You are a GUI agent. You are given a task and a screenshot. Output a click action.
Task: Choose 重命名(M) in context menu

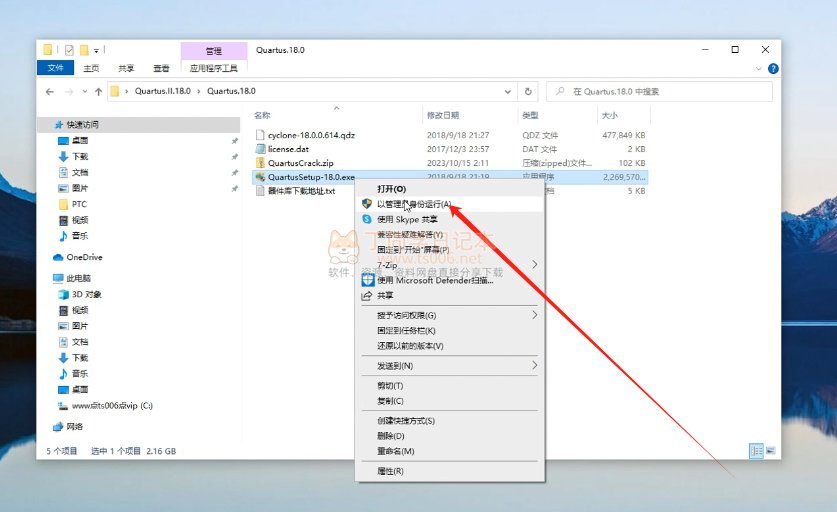(449, 451)
